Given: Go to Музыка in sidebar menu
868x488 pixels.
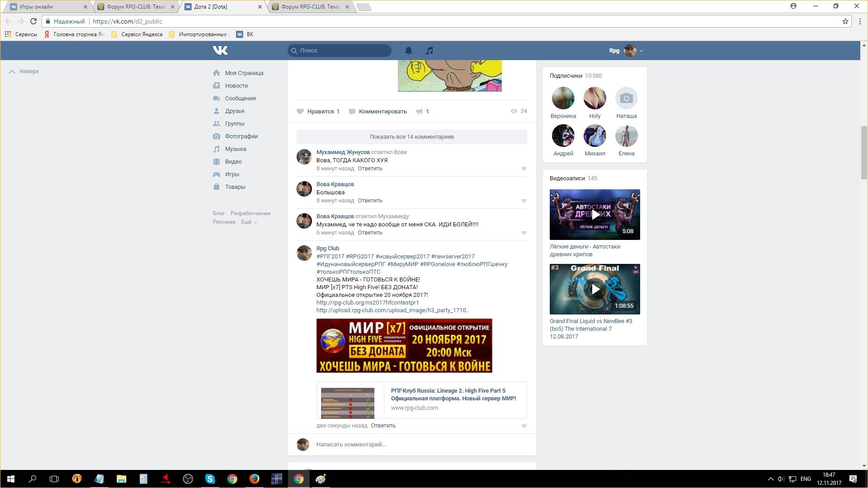Looking at the screenshot, I should (235, 149).
